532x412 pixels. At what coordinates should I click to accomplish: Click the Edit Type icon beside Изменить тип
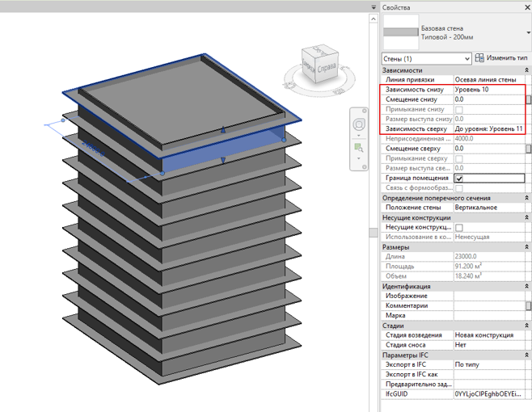479,58
